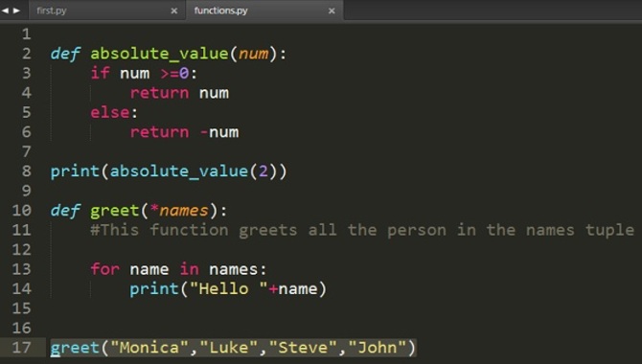Click the "Steve" string argument
The image size is (642, 364).
[x=303, y=348]
